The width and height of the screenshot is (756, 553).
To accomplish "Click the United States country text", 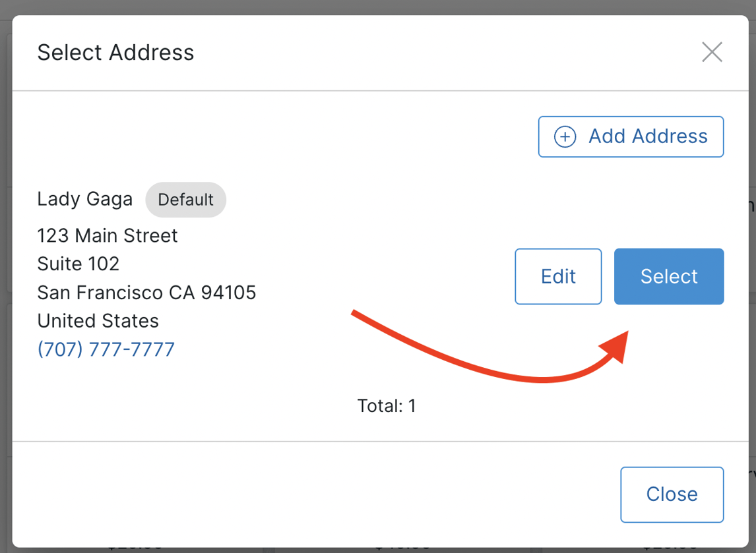I will coord(98,320).
